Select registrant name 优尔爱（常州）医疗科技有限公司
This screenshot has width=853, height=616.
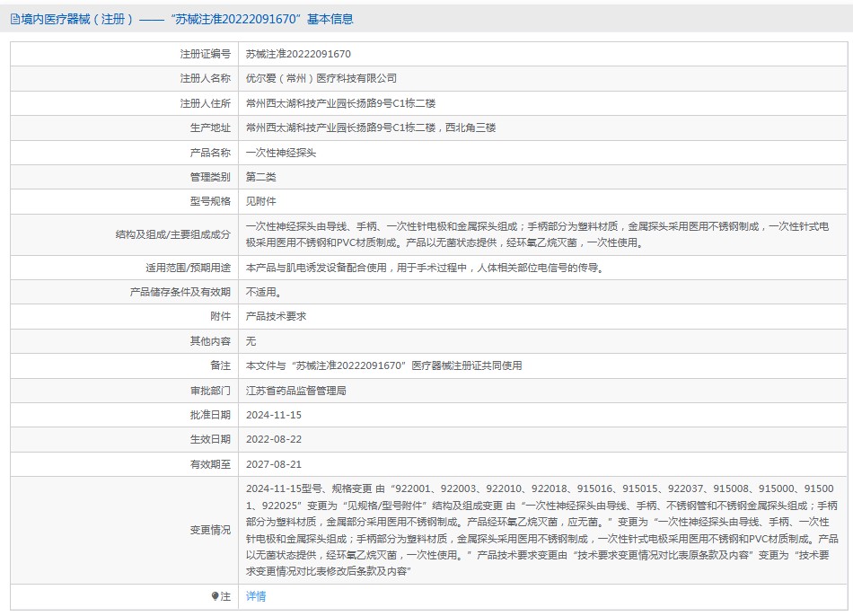pyautogui.click(x=321, y=78)
